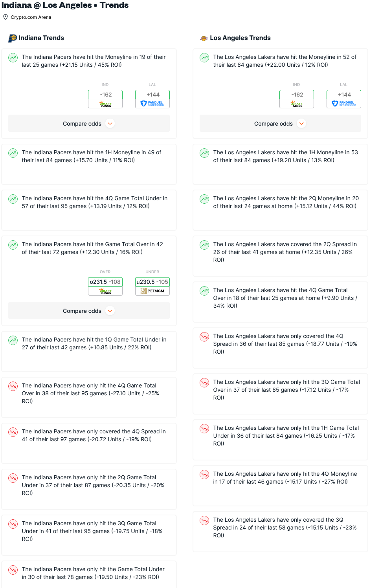Select LAL +144 odds in Los Angeles Trends
The width and height of the screenshot is (369, 588).
(x=344, y=99)
